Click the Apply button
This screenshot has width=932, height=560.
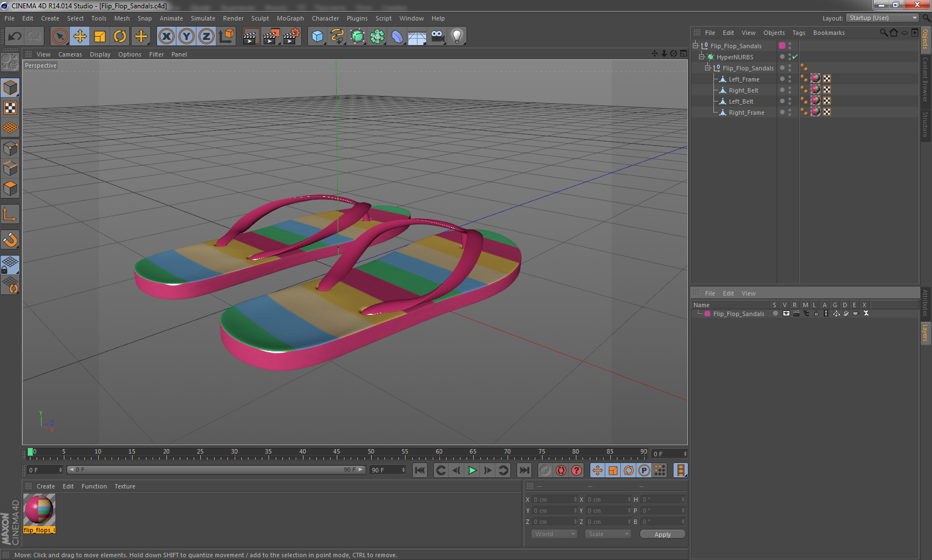662,534
